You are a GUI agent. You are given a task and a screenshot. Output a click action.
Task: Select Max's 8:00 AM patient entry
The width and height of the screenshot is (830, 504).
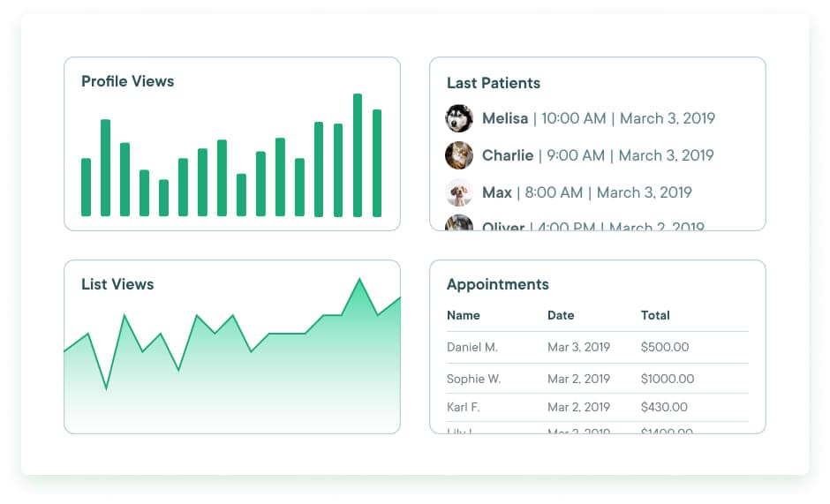[x=586, y=192]
